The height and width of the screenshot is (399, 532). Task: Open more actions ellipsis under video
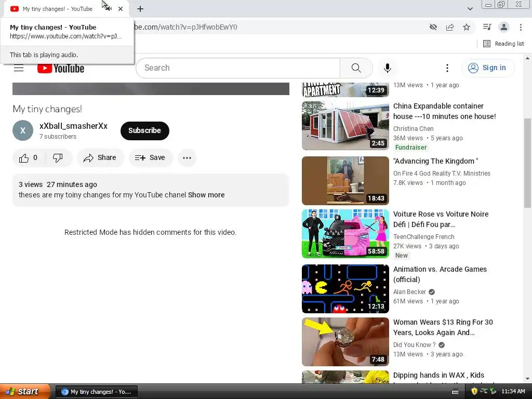coord(187,158)
